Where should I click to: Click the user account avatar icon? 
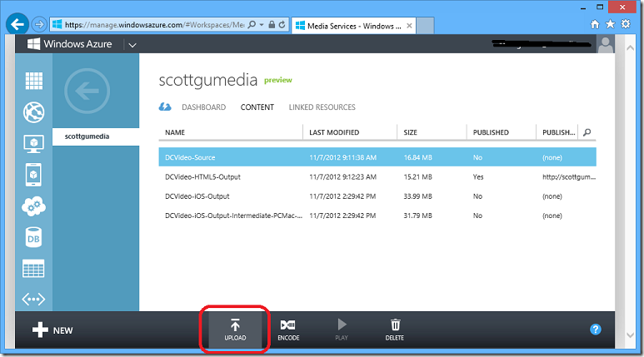[x=606, y=44]
